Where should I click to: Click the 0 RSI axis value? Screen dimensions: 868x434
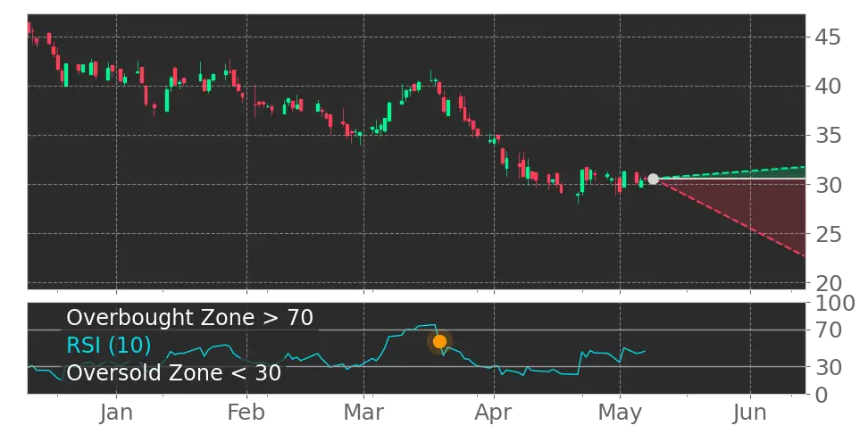pyautogui.click(x=822, y=395)
